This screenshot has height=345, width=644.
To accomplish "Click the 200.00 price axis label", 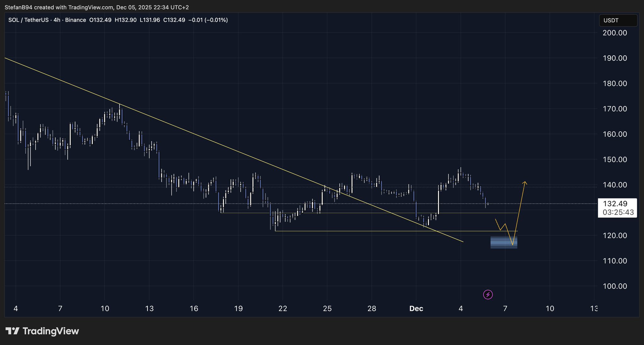I will (614, 33).
